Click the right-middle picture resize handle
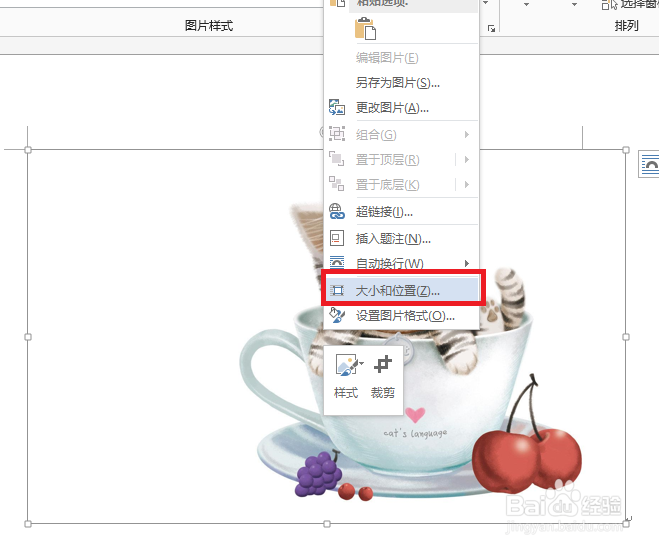 point(626,337)
